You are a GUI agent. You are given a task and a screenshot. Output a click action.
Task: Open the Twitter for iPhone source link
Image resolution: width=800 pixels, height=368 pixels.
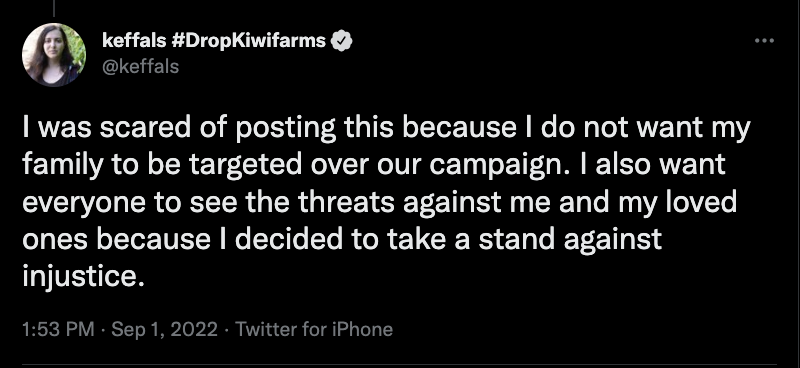314,329
